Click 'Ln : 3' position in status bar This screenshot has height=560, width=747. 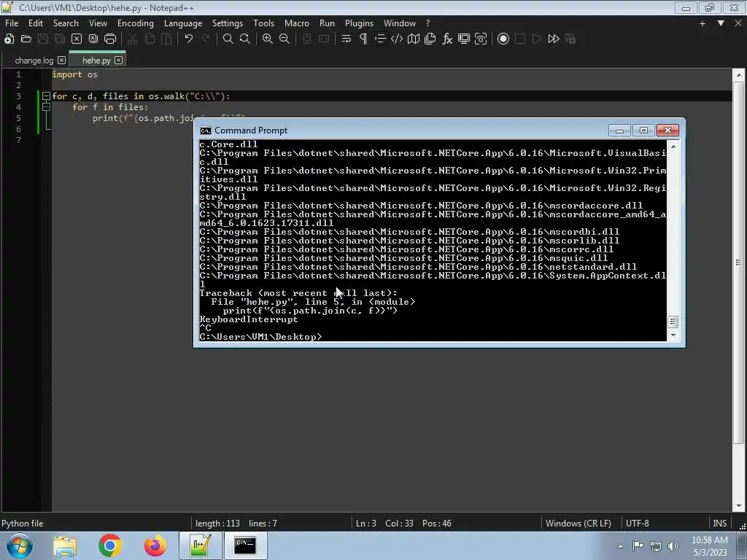tap(366, 524)
